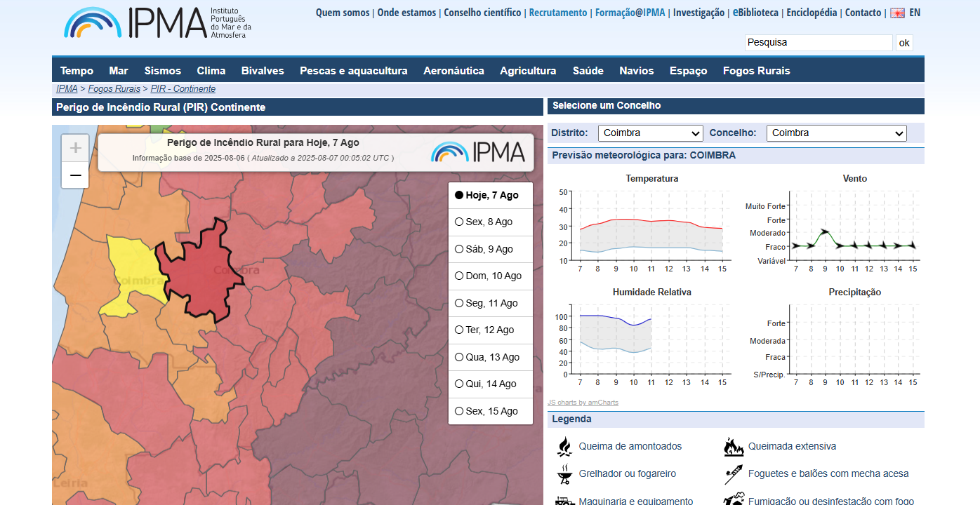Click the English language flag icon
The height and width of the screenshot is (505, 980).
(897, 13)
